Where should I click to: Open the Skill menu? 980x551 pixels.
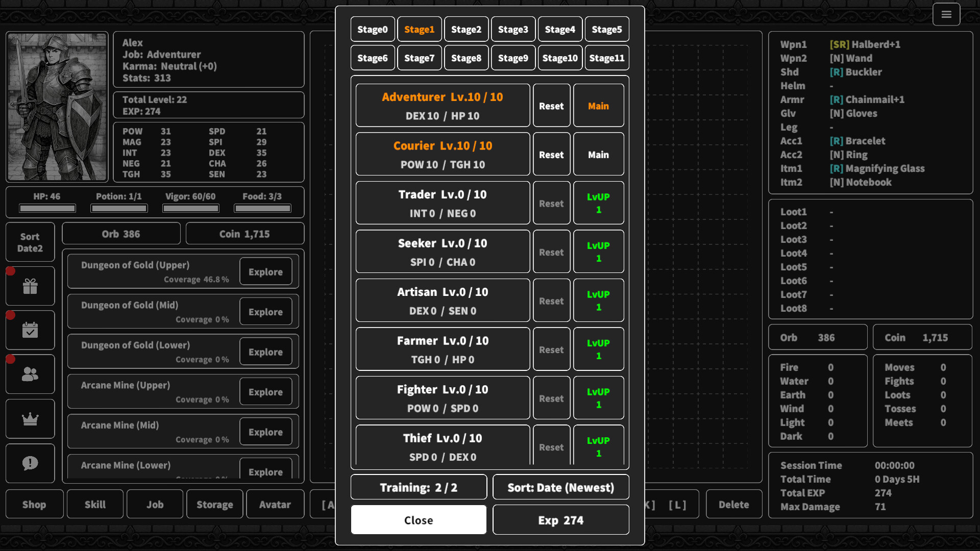click(95, 504)
